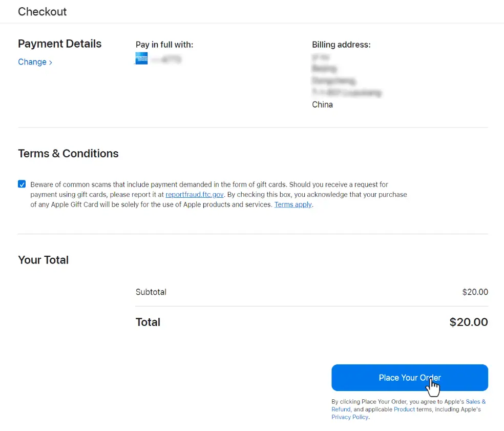
Task: Click the Checkout page title
Action: [x=42, y=12]
